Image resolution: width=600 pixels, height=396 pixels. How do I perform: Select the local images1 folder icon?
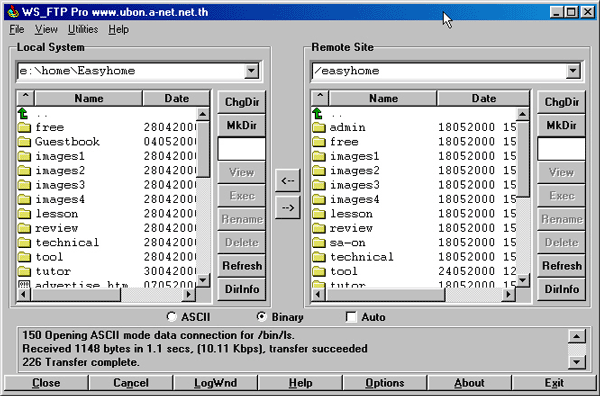point(24,156)
